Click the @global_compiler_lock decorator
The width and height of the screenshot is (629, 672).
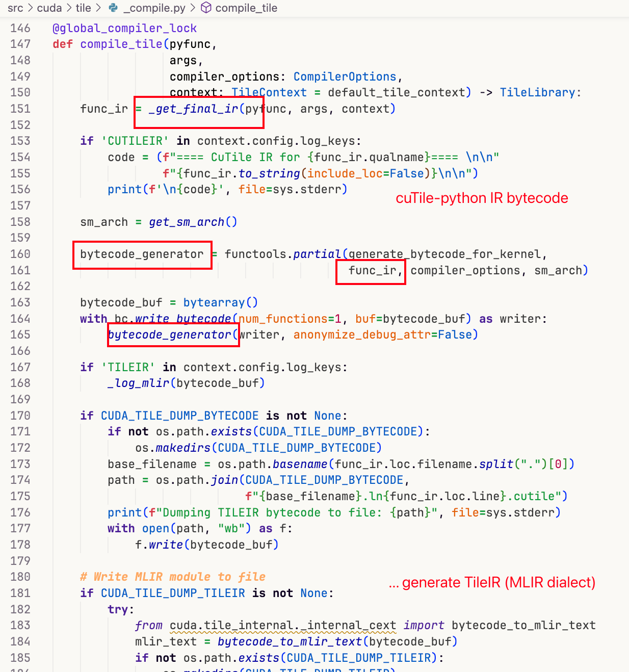[124, 28]
